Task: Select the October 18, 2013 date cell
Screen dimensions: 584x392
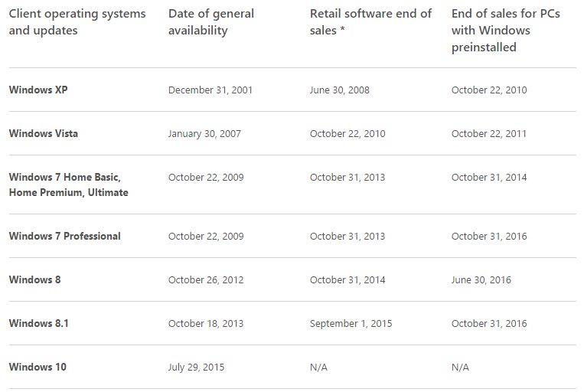Action: (x=206, y=323)
